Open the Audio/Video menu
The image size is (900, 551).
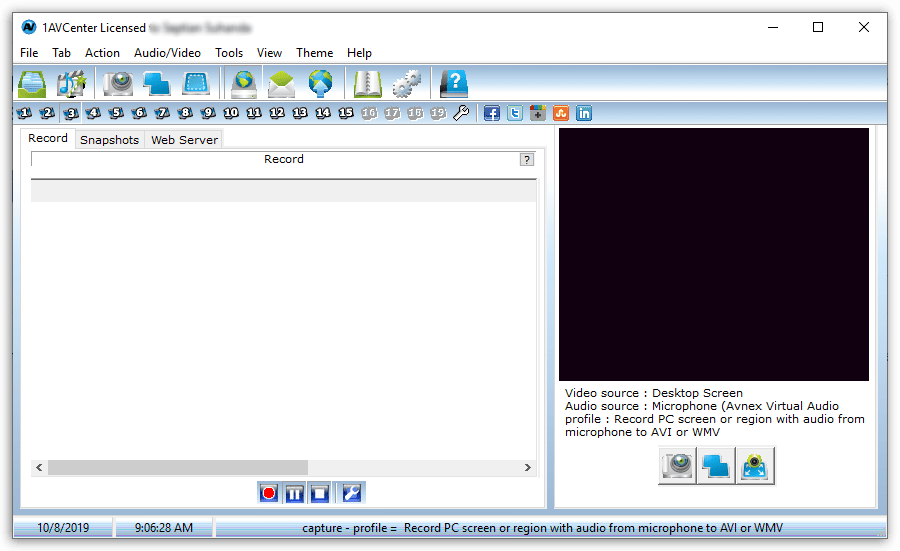(x=167, y=53)
